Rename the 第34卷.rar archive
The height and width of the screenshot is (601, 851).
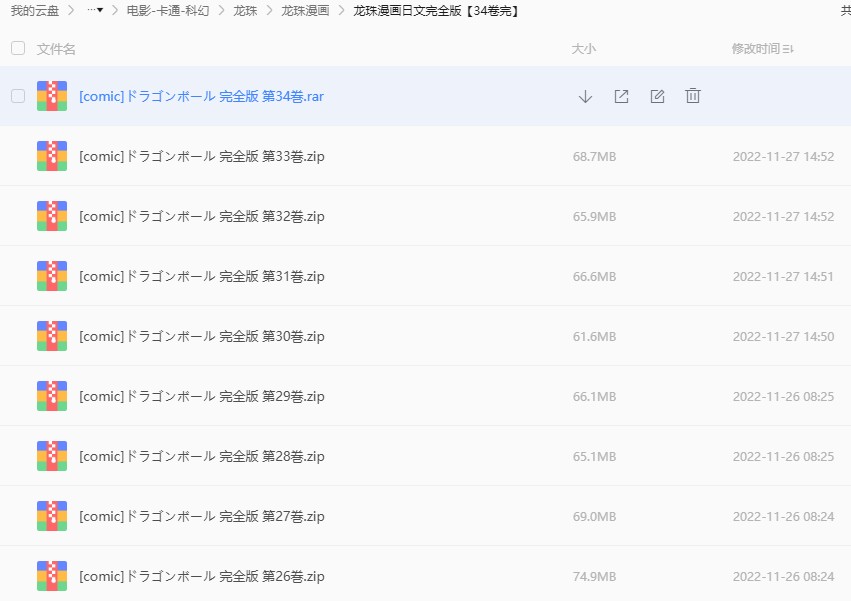coord(656,96)
